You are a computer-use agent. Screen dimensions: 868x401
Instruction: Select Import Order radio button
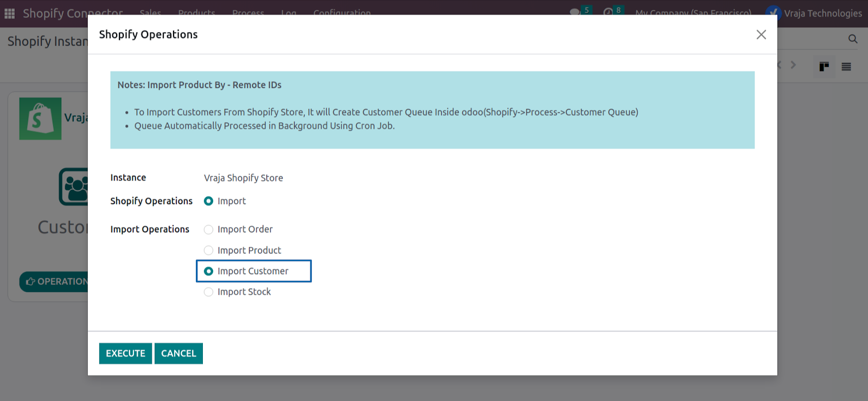[x=208, y=230]
